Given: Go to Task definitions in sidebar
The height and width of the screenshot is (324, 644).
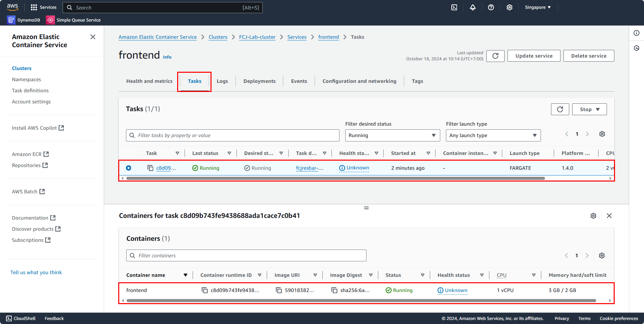Looking at the screenshot, I should [x=30, y=91].
